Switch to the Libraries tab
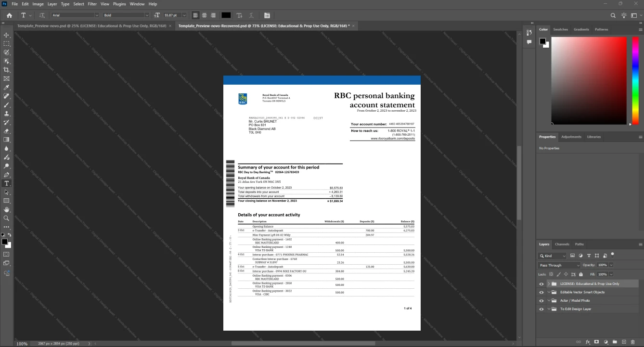The image size is (644, 347). [593, 137]
